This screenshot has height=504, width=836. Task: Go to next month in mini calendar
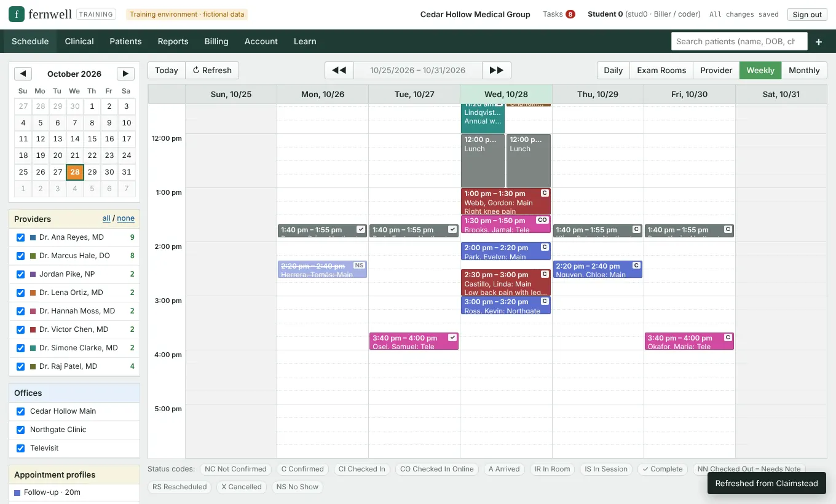[x=125, y=74]
